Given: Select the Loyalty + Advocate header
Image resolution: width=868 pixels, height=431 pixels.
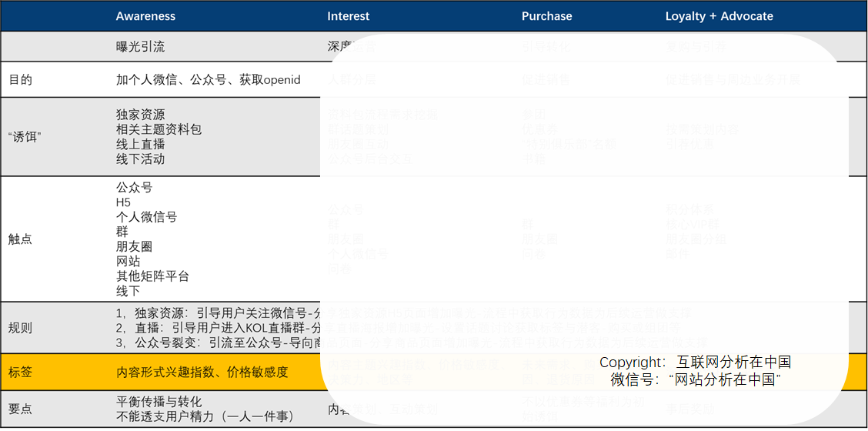Looking at the screenshot, I should [719, 16].
